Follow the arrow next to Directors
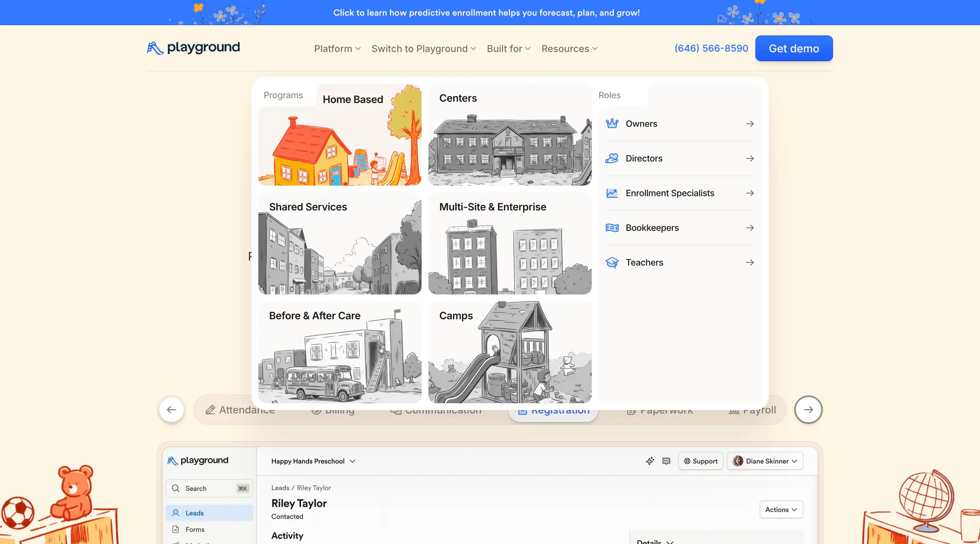This screenshot has width=980, height=544. [750, 158]
